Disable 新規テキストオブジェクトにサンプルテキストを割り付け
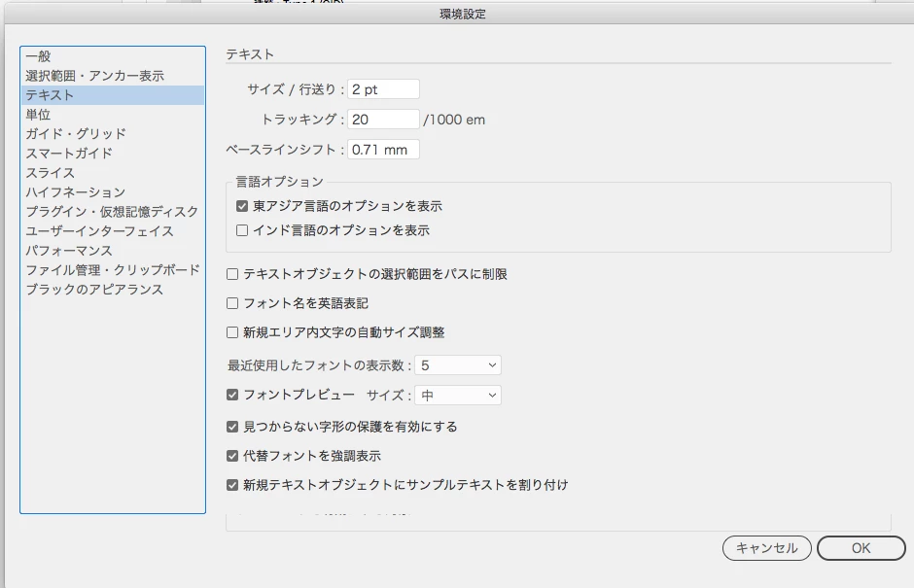 232,485
